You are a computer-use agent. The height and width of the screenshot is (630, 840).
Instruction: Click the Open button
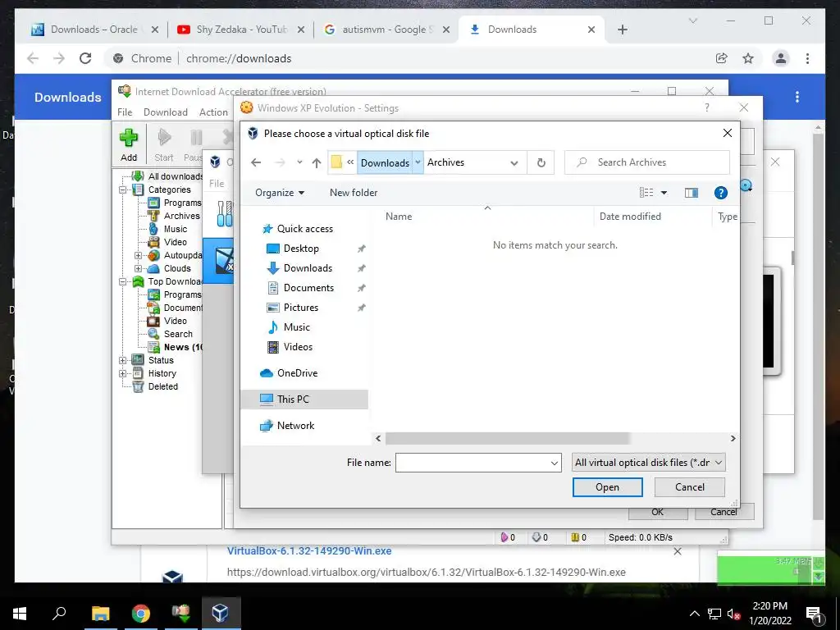coord(608,487)
